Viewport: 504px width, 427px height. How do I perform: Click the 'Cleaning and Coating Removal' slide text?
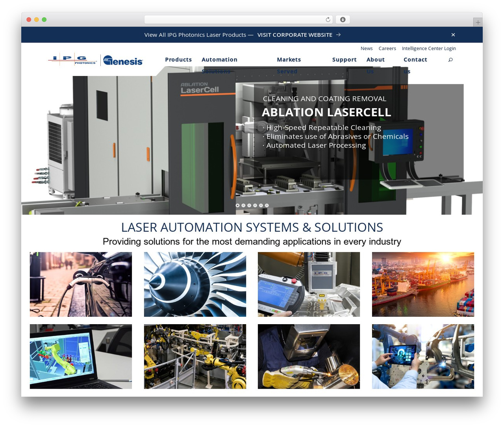pyautogui.click(x=324, y=98)
